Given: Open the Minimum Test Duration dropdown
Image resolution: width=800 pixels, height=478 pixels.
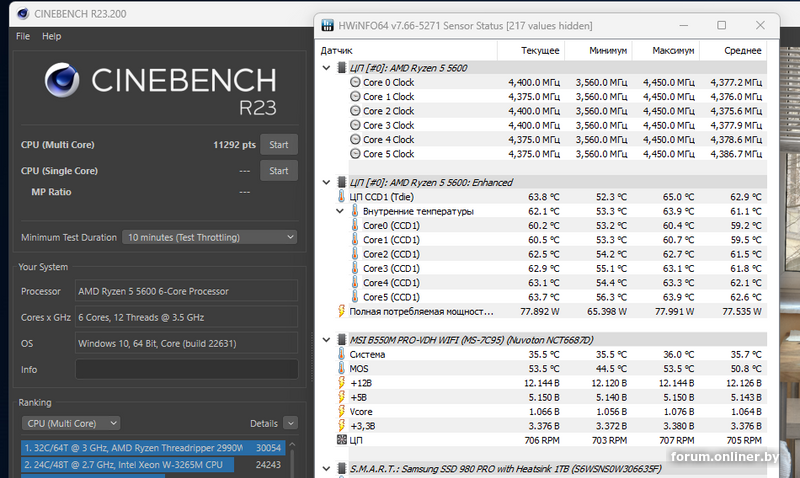Looking at the screenshot, I should [209, 237].
